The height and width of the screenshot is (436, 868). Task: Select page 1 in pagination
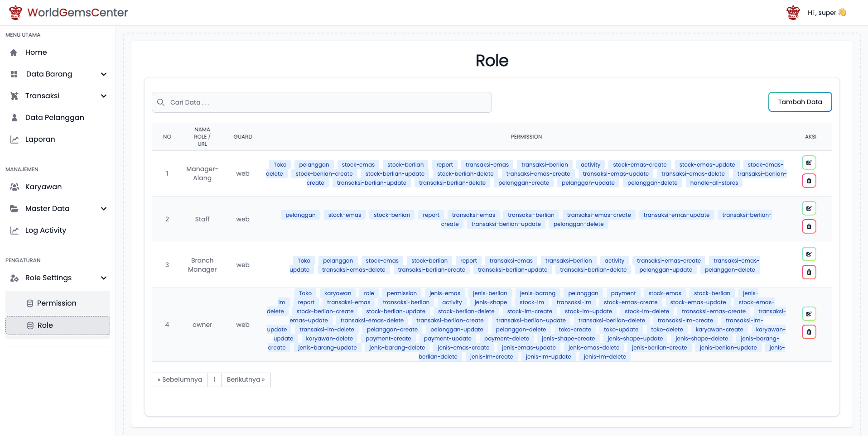click(x=214, y=380)
